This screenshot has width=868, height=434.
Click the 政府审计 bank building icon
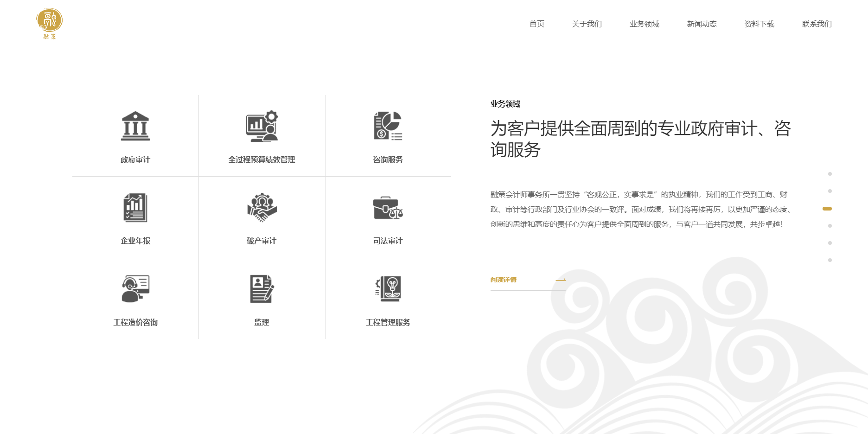point(135,126)
